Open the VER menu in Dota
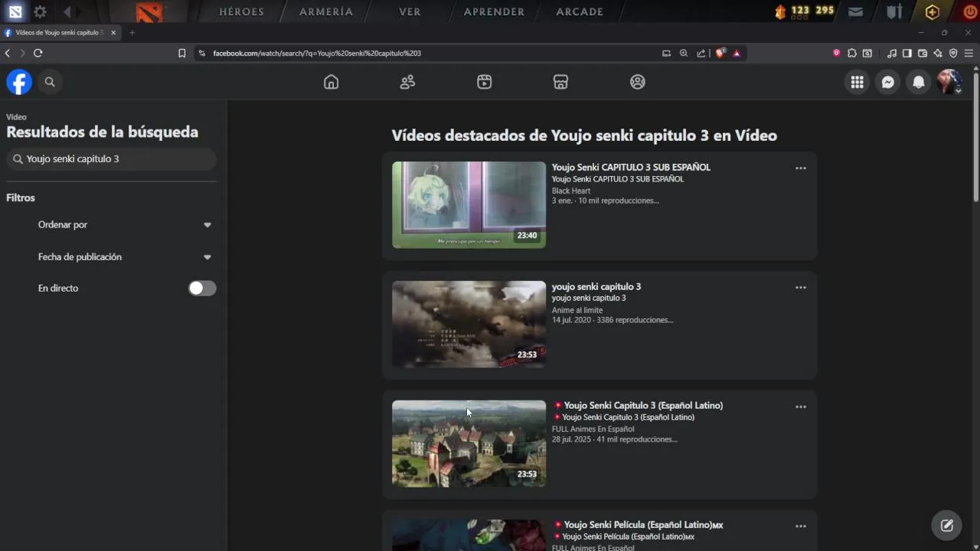Viewport: 980px width, 551px height. click(410, 11)
